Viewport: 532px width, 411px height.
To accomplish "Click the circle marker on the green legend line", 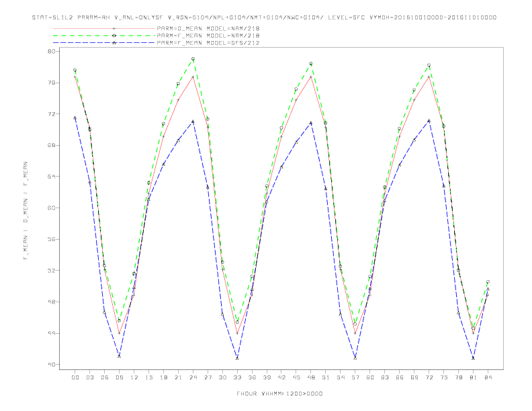I will (114, 36).
